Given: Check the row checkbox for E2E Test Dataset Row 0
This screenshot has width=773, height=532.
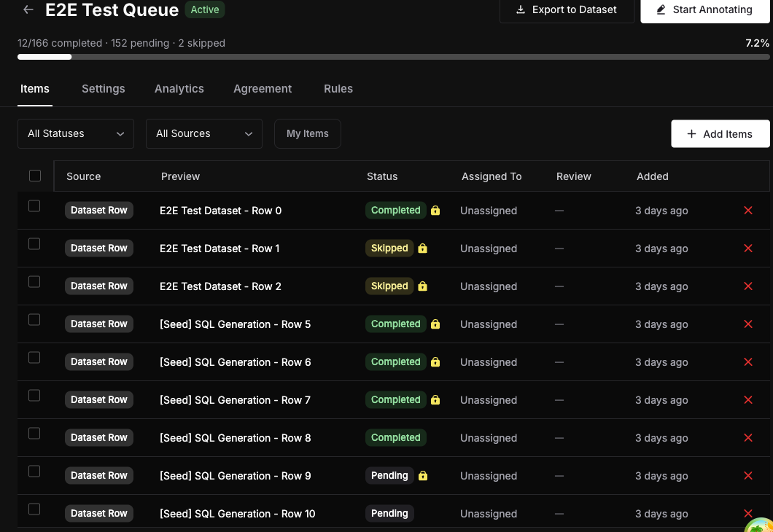Looking at the screenshot, I should 34,206.
